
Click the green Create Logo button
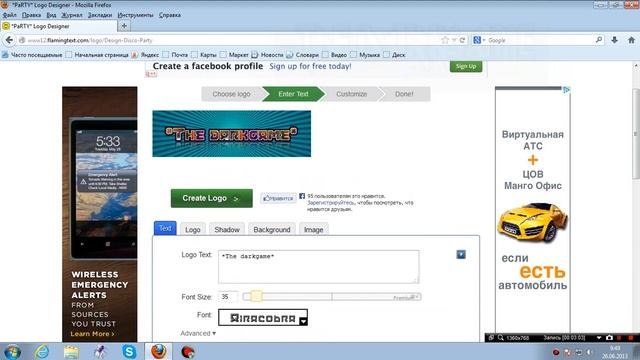(x=211, y=198)
